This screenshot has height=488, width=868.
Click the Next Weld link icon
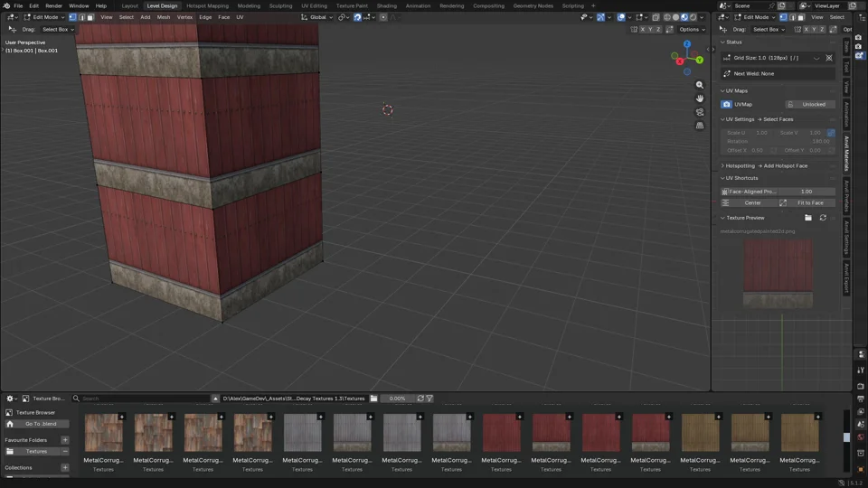(727, 73)
